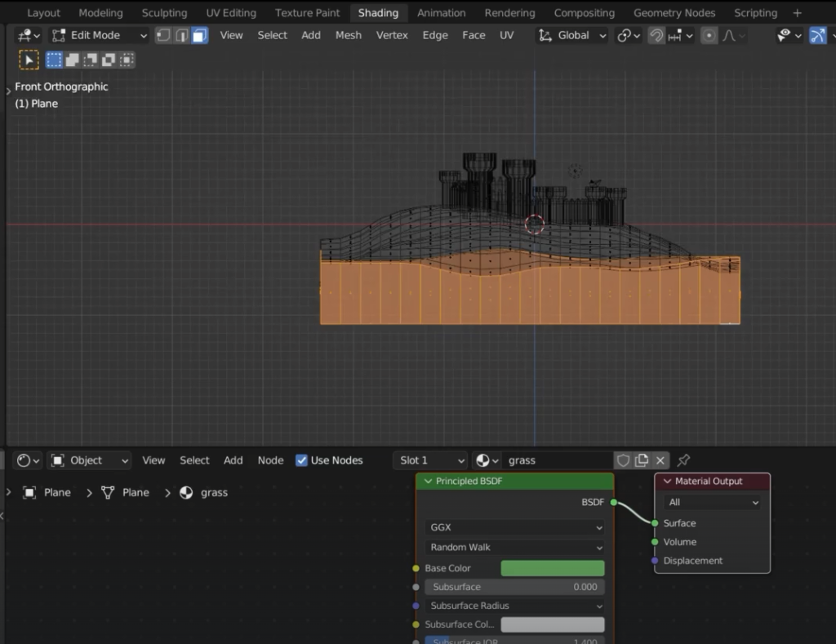Image resolution: width=836 pixels, height=644 pixels.
Task: Open the GGX distribution dropdown
Action: [514, 527]
